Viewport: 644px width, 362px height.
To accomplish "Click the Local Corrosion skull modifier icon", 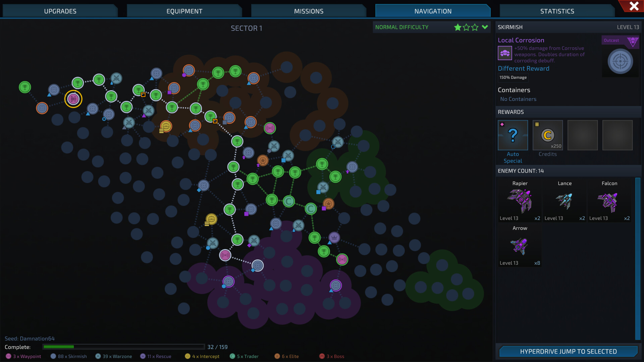I will tap(505, 53).
